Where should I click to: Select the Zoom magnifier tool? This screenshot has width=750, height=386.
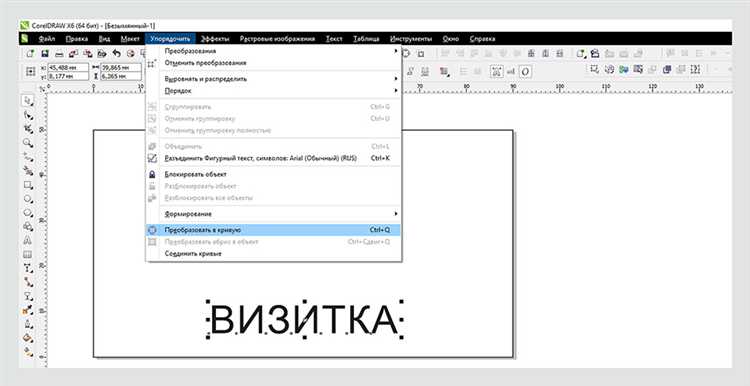click(28, 143)
